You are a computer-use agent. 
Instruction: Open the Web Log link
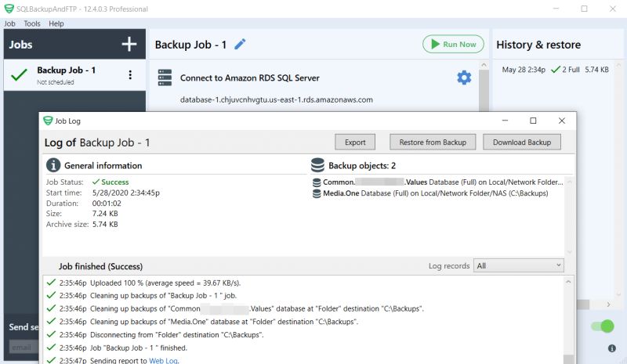coord(163,360)
